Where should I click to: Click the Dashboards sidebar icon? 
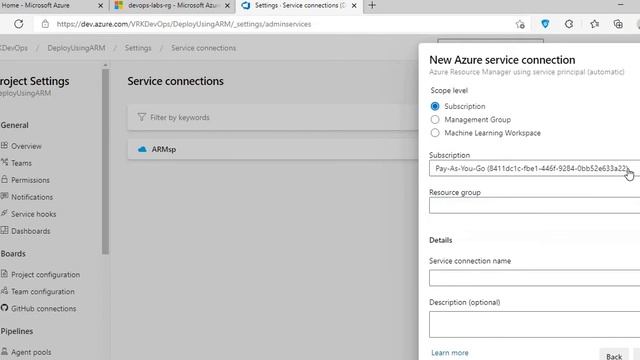4,231
